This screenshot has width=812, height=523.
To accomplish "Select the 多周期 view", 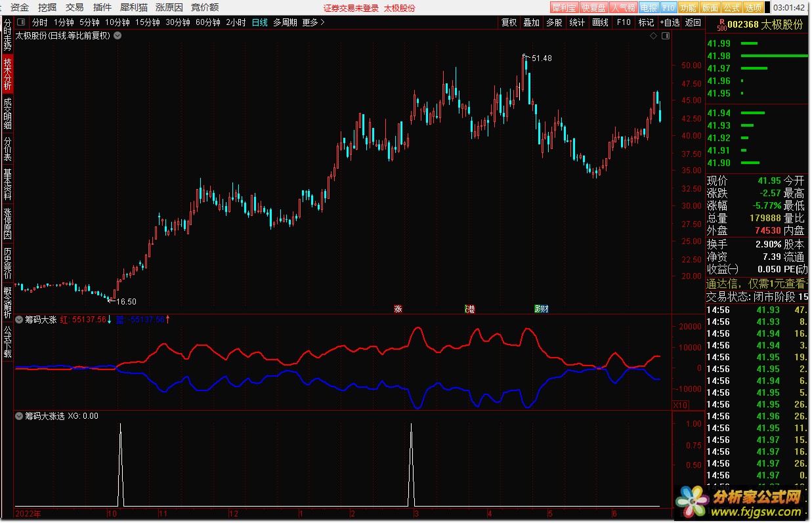I will pos(286,22).
